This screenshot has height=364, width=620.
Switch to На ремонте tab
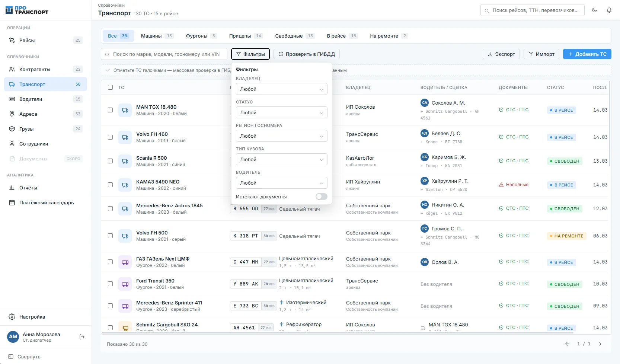point(389,36)
